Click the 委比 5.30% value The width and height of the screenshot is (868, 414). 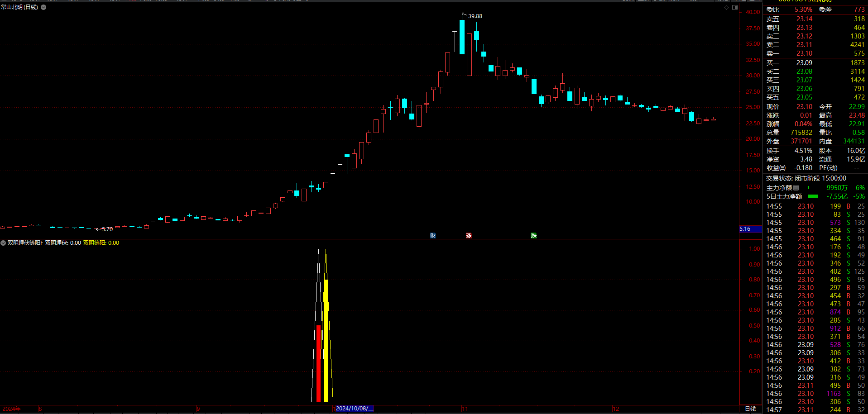click(x=803, y=10)
